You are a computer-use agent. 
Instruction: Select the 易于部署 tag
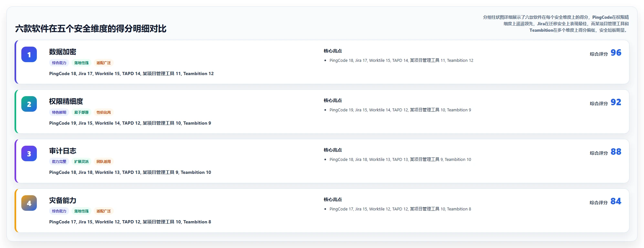81,112
